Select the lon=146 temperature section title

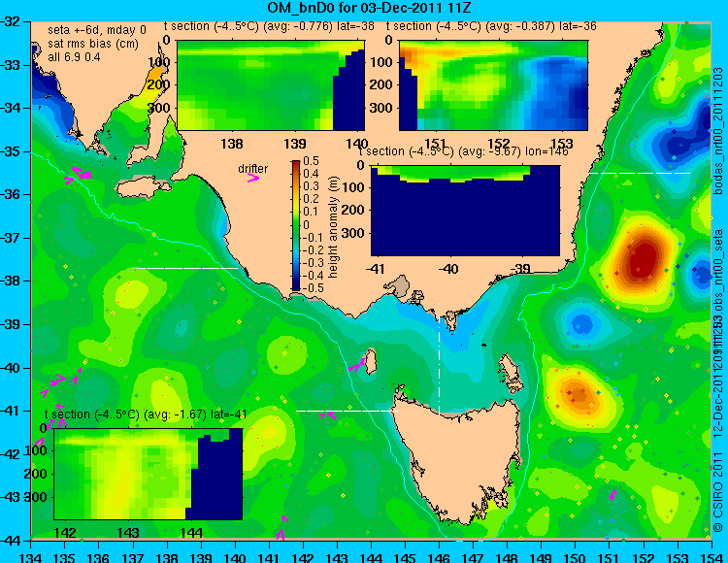[463, 151]
